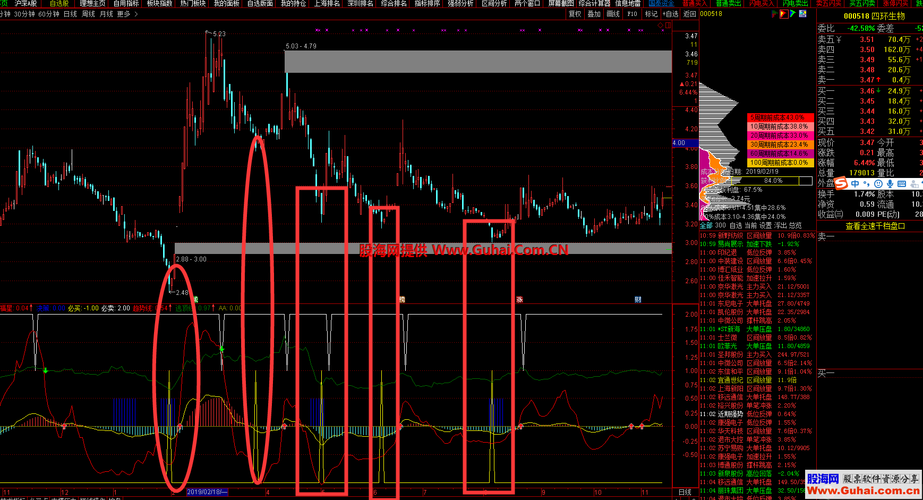
Task: Click 买一 order book row
Action: tap(869, 91)
